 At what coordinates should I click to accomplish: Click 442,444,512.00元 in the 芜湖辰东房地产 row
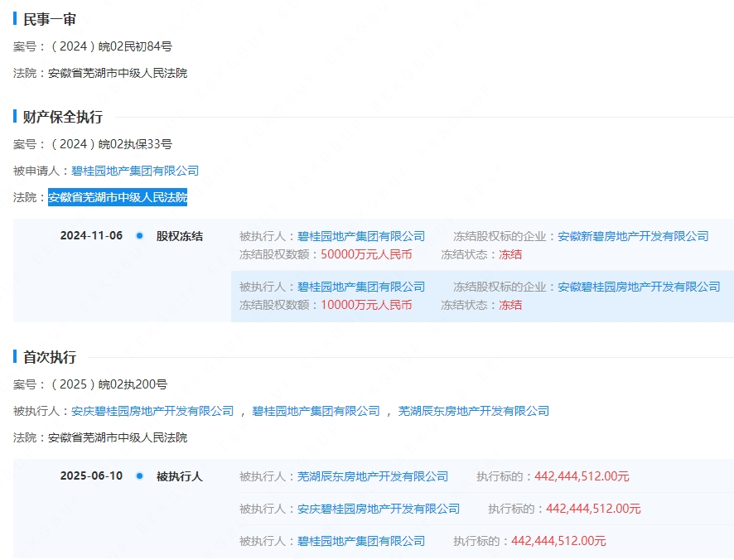[x=582, y=476]
